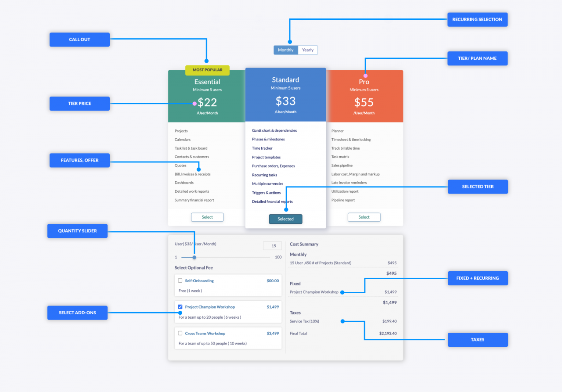Click the RECURRING SELECTION annotation label
This screenshot has width=562, height=392.
[x=477, y=19]
